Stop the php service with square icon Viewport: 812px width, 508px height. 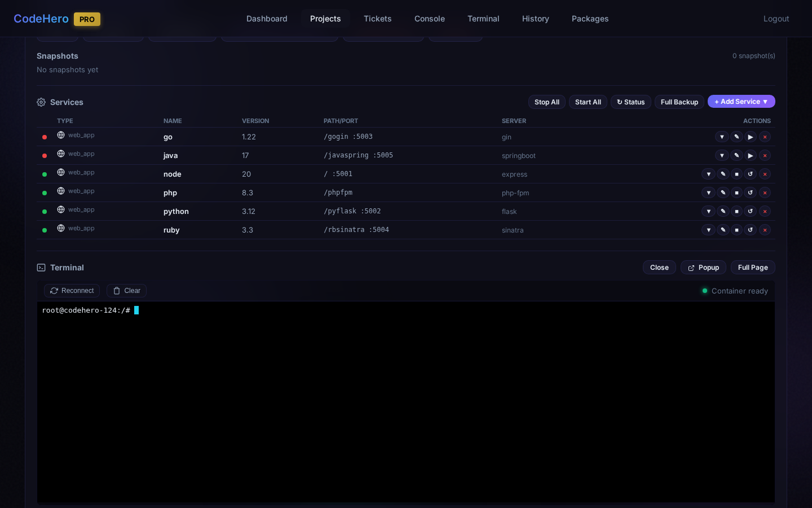pyautogui.click(x=736, y=193)
